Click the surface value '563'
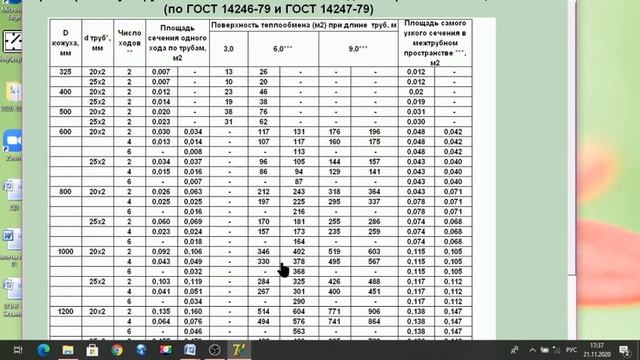640x360 pixels. point(299,331)
